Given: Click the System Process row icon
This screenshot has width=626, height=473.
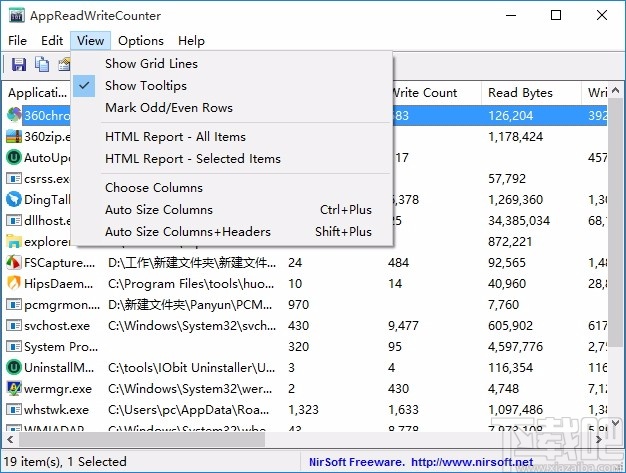Looking at the screenshot, I should [14, 346].
